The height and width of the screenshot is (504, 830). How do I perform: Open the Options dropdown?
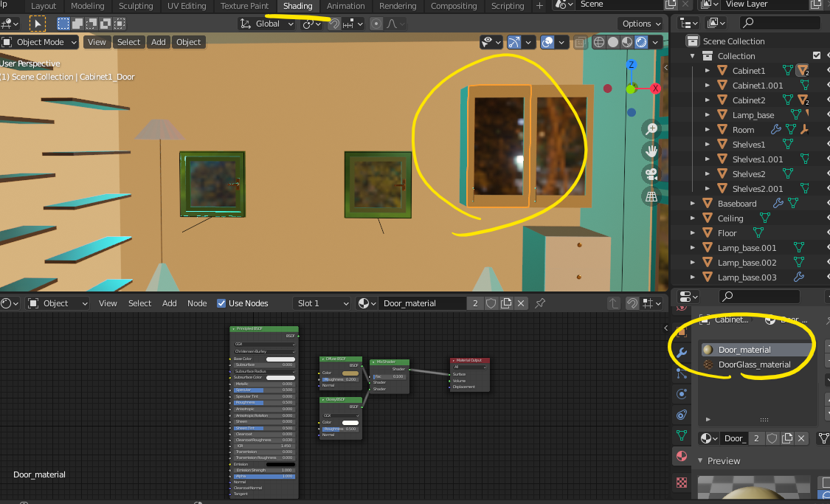(641, 24)
